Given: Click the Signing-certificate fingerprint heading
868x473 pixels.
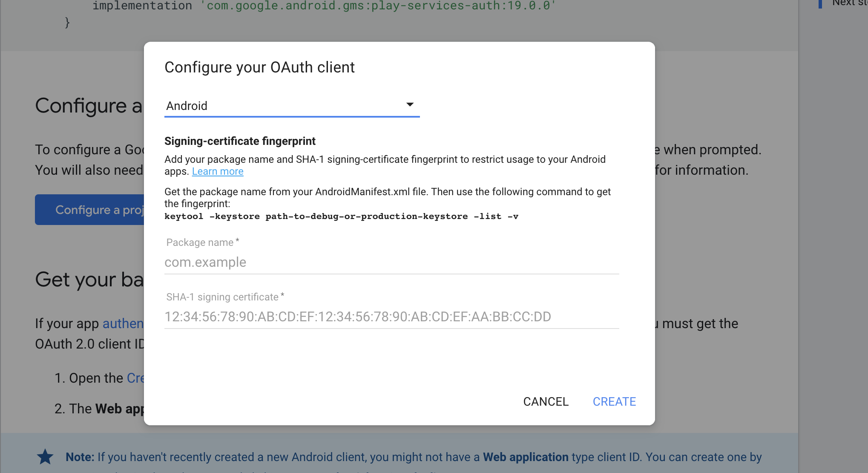Looking at the screenshot, I should coord(240,141).
